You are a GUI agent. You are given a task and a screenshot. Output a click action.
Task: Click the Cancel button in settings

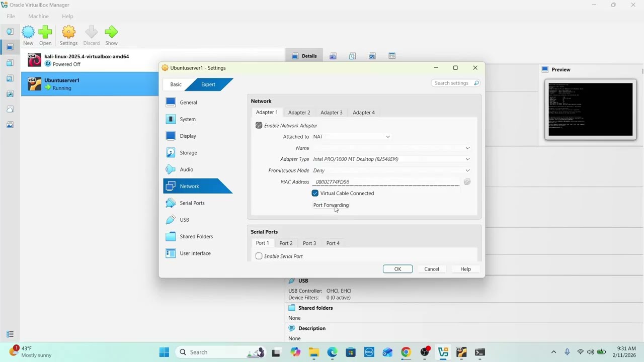[x=431, y=269]
